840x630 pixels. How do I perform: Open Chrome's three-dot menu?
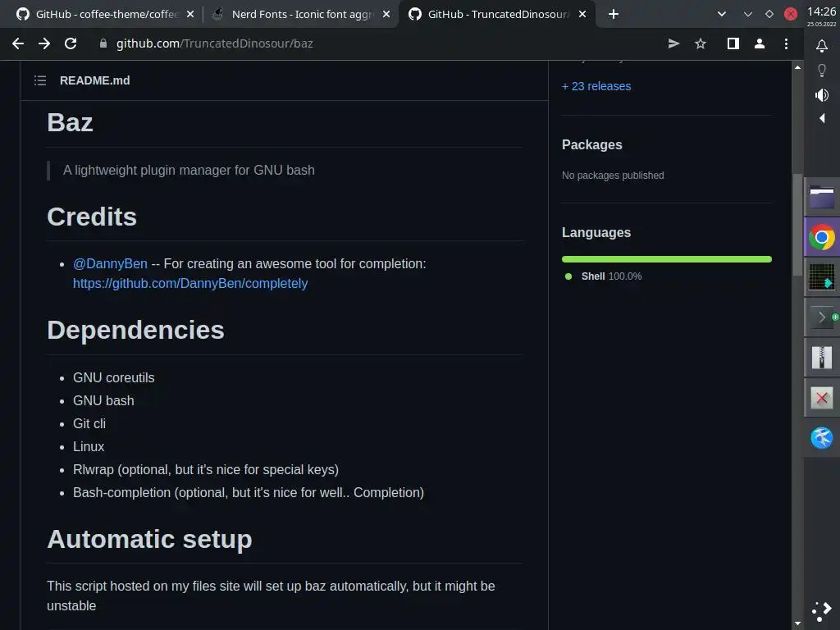(x=787, y=43)
